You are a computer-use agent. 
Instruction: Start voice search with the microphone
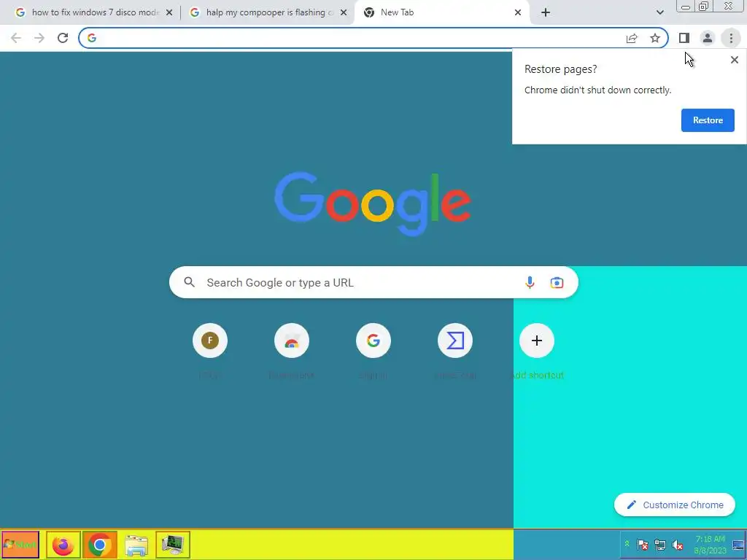[530, 282]
